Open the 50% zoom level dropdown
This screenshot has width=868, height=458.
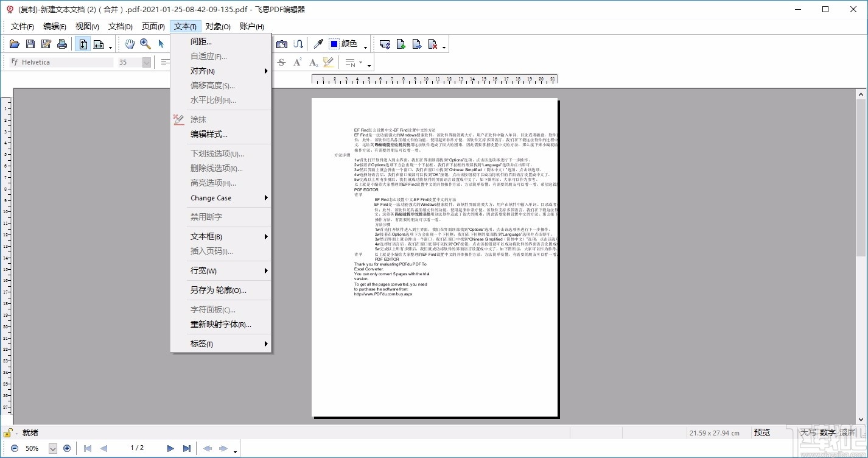53,448
